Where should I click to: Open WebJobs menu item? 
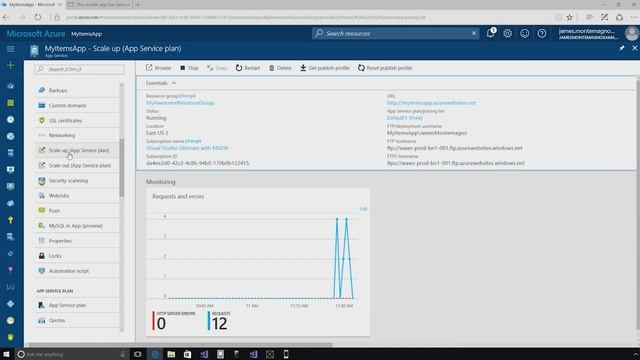[78, 196]
